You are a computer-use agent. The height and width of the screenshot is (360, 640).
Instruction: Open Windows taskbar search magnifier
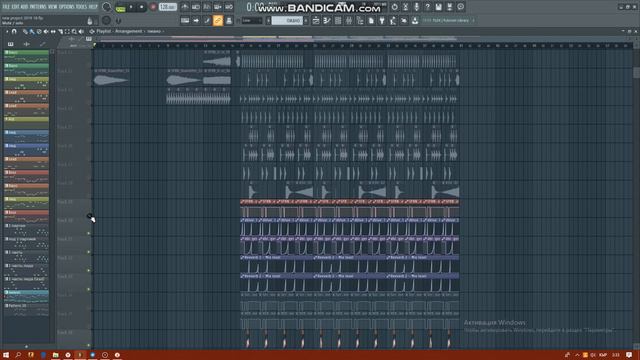18,355
